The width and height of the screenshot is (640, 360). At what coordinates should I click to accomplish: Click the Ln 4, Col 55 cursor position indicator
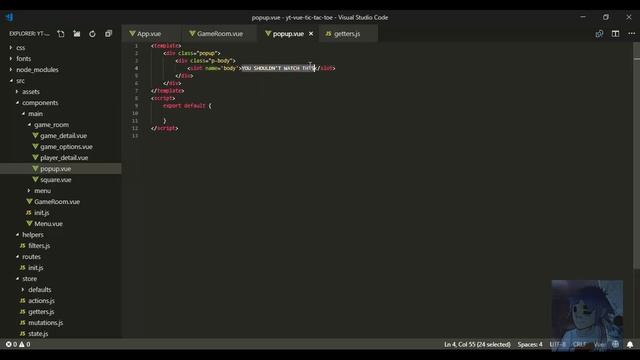[477, 344]
